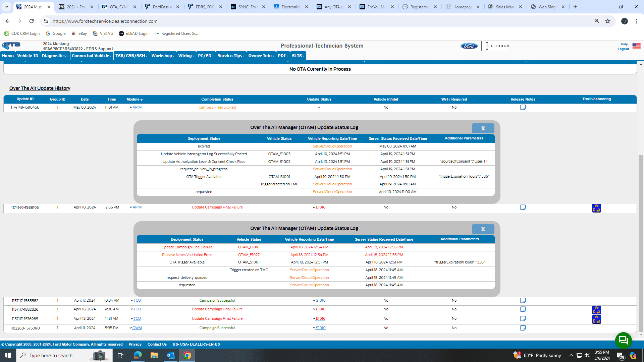
Task: Expand the PC/ED menu
Action: 206,56
